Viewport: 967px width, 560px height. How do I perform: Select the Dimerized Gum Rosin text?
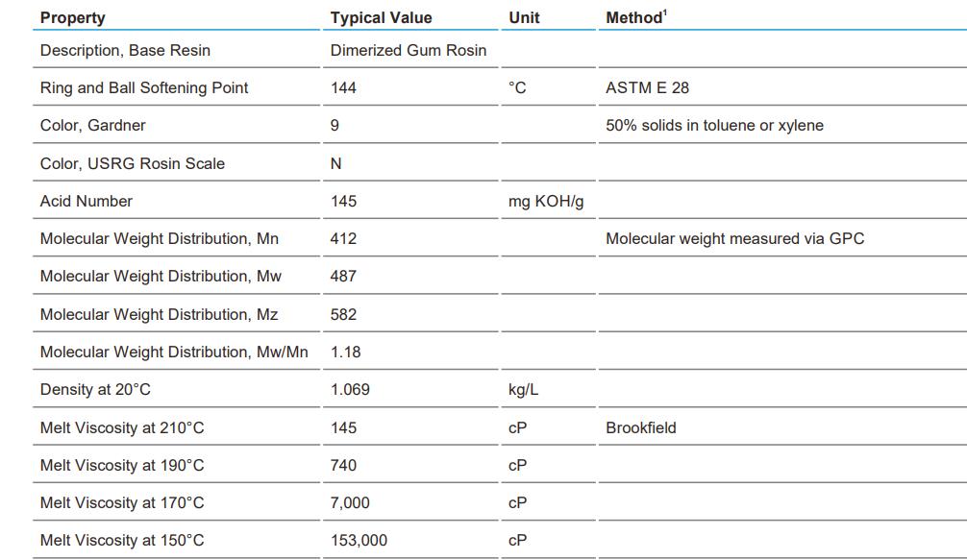(409, 50)
